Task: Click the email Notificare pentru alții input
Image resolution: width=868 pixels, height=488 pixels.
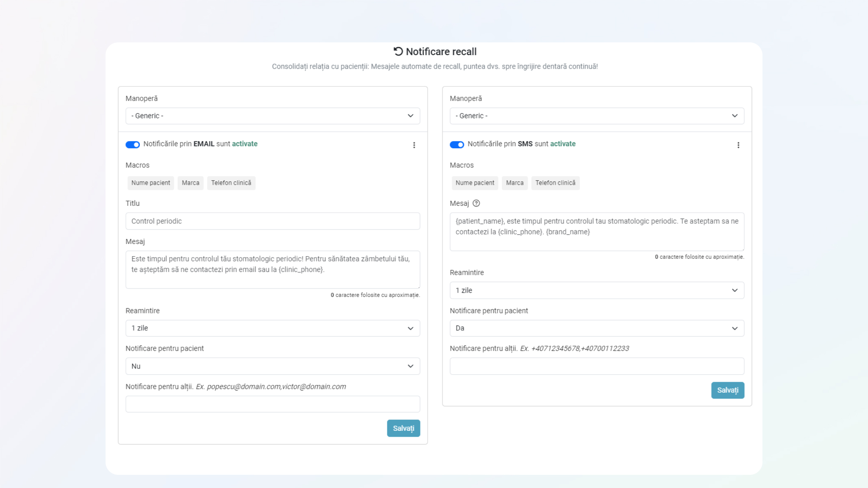Action: point(273,404)
